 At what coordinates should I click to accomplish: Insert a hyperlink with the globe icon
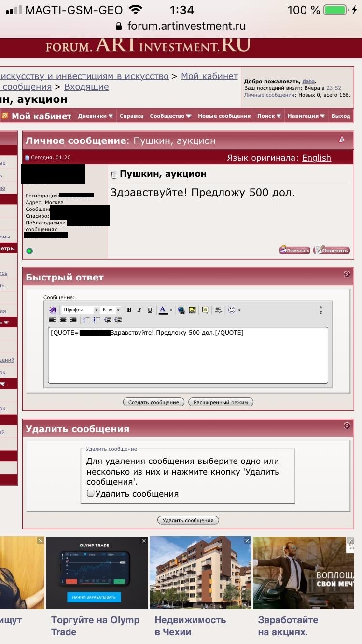point(181,310)
